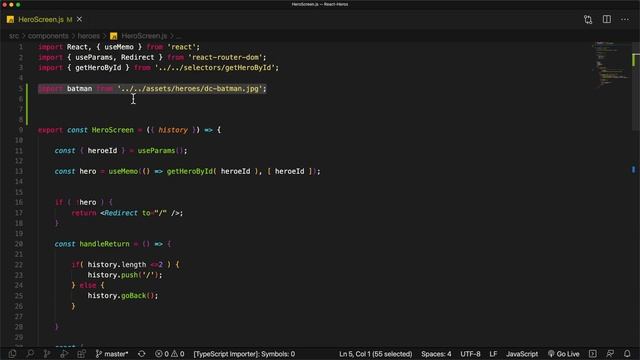Click the code minimap preview
Image resolution: width=640 pixels, height=360 pixels.
pos(610,63)
